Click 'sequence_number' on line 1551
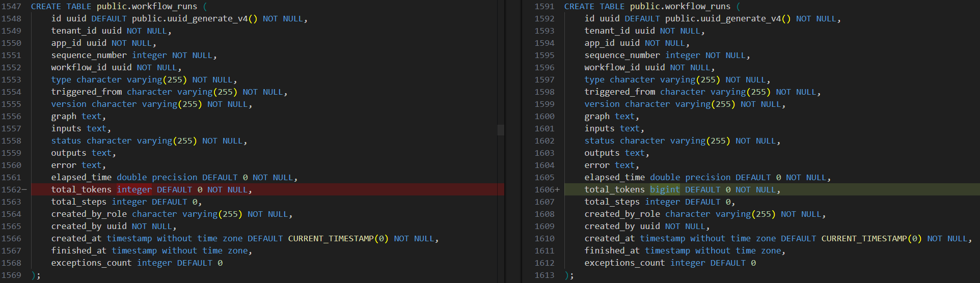Viewport: 980px width, 283px height. point(89,55)
